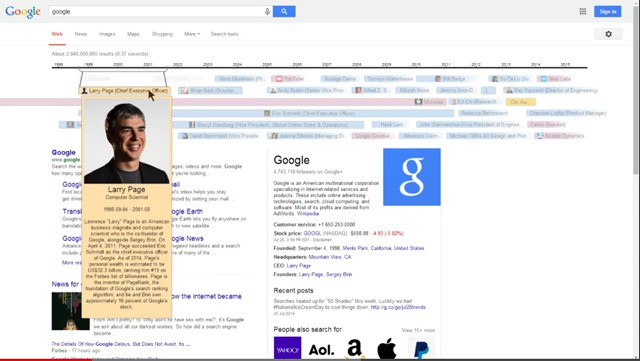
Task: Select the Rebecca Bettencourt timeline entry
Action: click(484, 113)
